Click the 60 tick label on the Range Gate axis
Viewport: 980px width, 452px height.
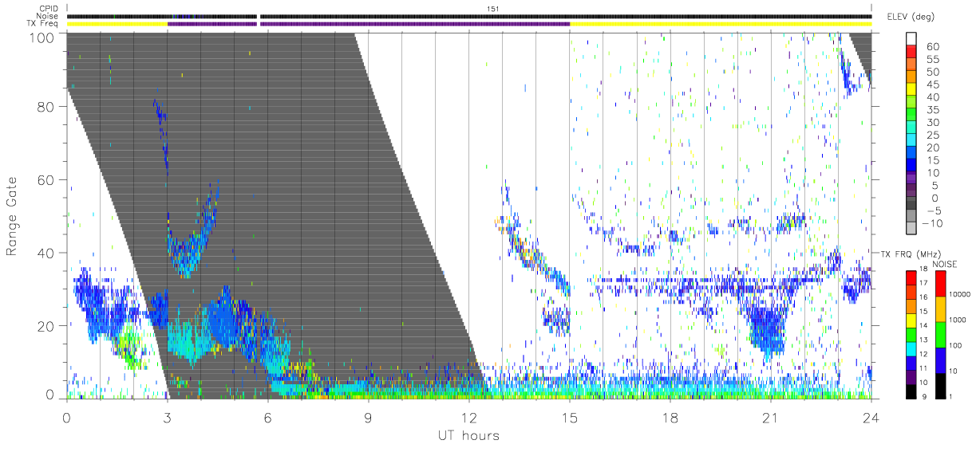tap(46, 180)
